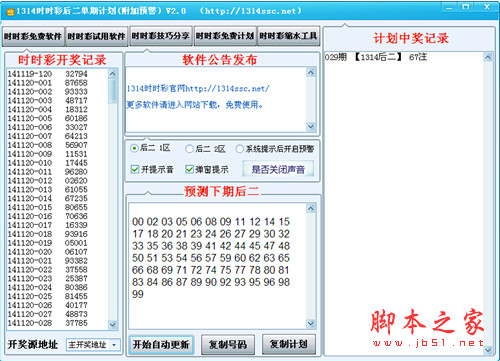Screen dimensions: 500x361
Task: Select the 后二 1区 radio option
Action: [150, 148]
